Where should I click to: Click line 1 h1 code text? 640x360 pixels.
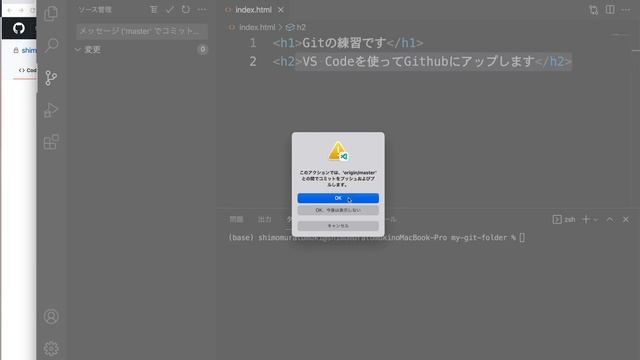click(x=348, y=43)
